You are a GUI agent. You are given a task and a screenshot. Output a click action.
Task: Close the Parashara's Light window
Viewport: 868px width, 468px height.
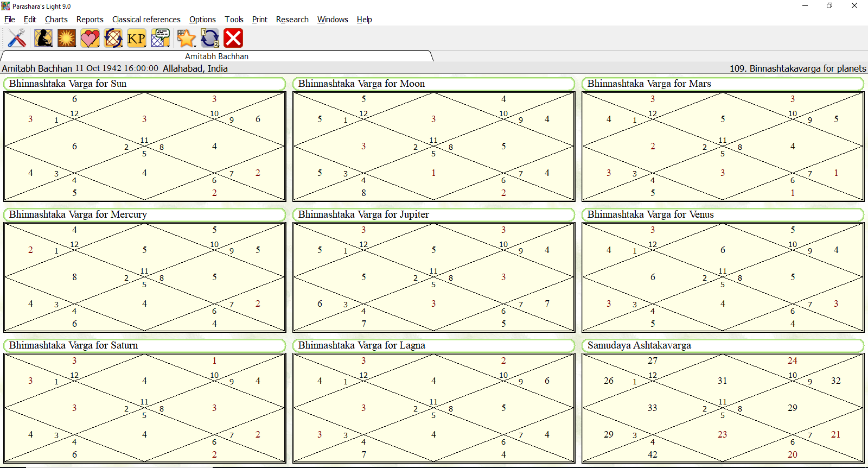click(854, 6)
